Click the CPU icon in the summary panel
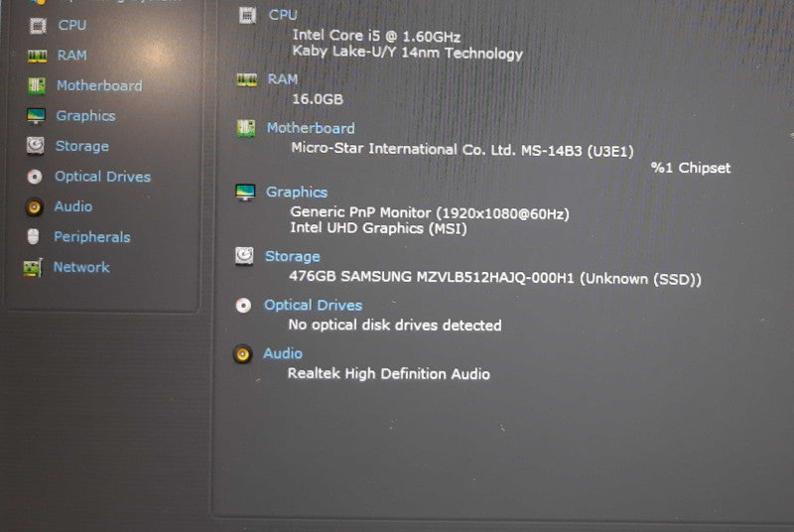Screen dimensions: 794x532 tap(247, 16)
